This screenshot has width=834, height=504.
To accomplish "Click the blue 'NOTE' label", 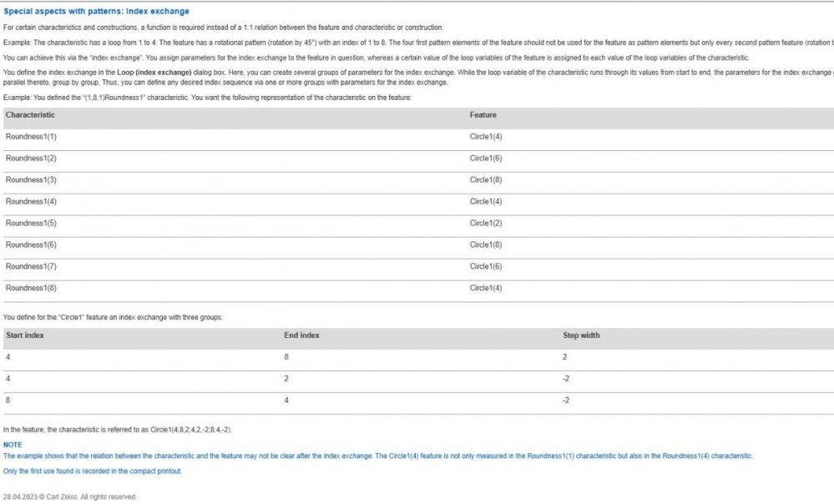I will [13, 445].
